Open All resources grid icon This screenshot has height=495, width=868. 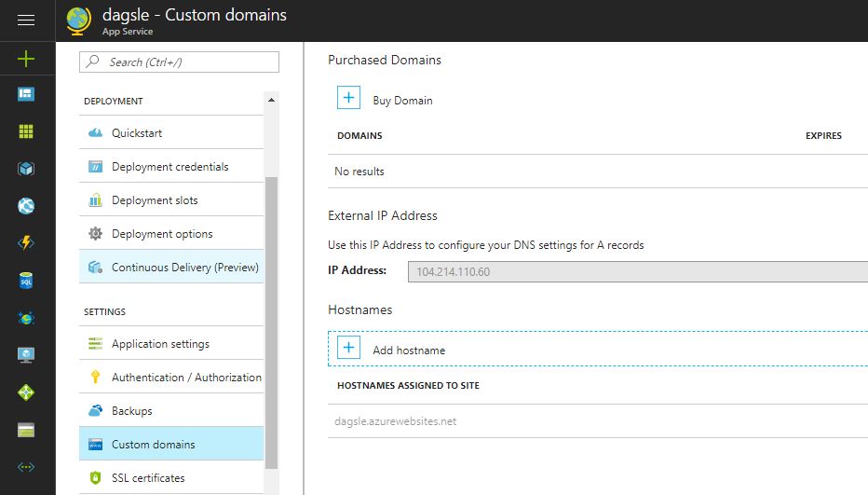[x=26, y=131]
